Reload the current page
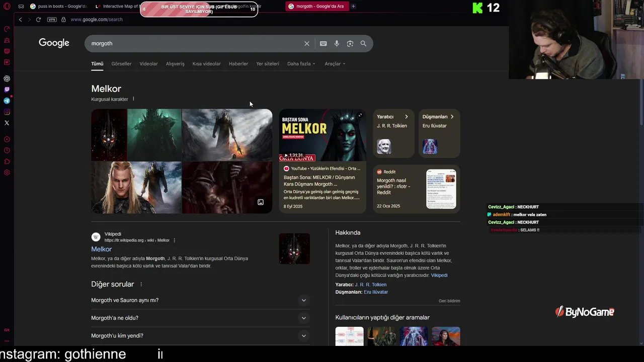Viewport: 644px width, 362px height. tap(38, 20)
